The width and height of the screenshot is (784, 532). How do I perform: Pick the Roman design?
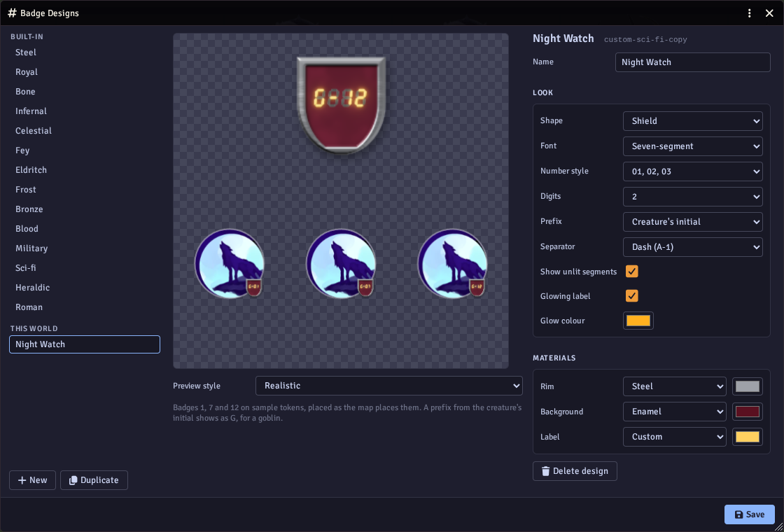coord(85,307)
